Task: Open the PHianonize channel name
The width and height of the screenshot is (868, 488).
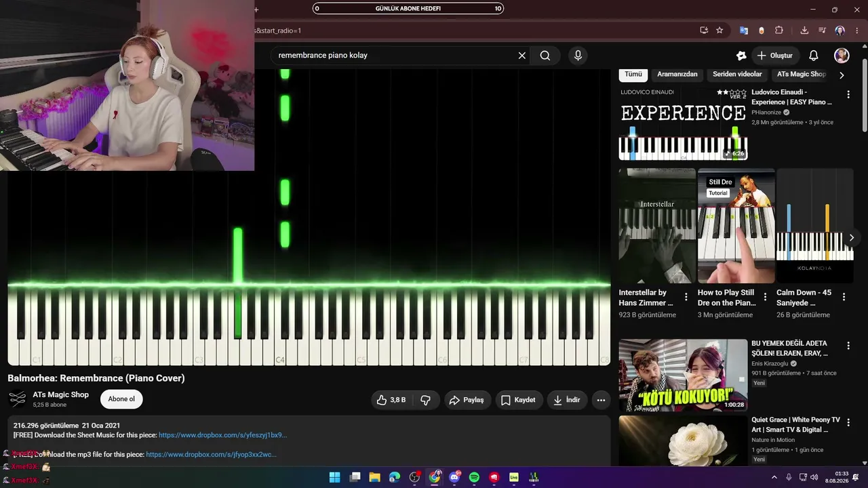Action: 766,113
